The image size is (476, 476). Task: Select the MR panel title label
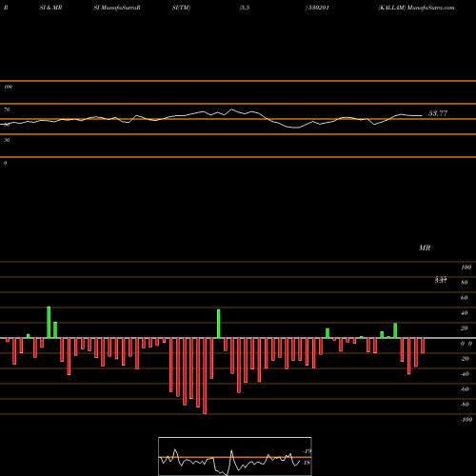tap(425, 248)
